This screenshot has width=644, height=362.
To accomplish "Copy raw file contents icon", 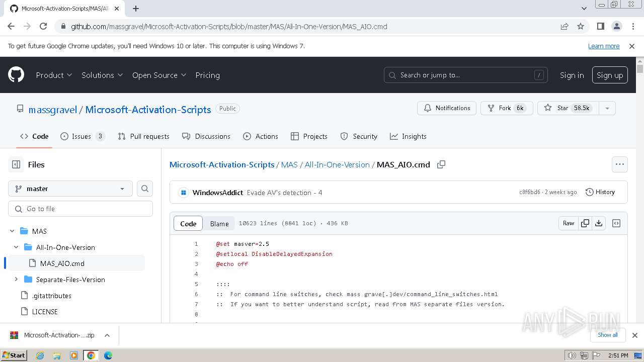I will (x=585, y=223).
